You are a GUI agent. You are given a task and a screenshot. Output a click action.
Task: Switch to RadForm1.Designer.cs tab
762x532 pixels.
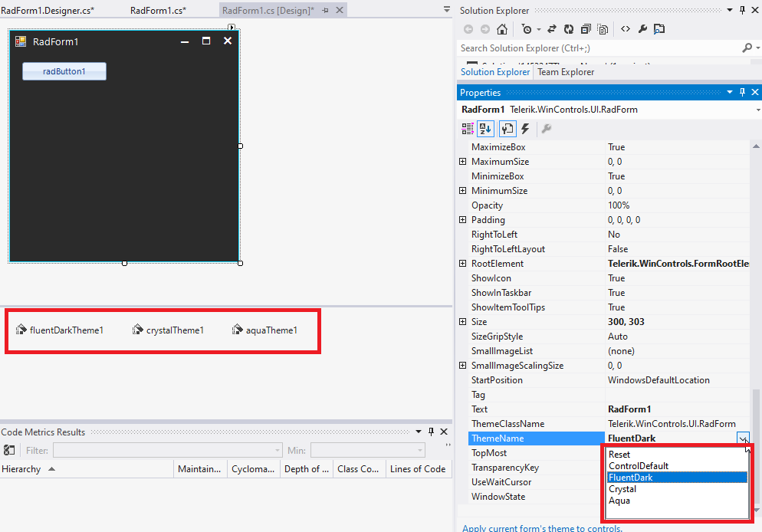[x=48, y=10]
